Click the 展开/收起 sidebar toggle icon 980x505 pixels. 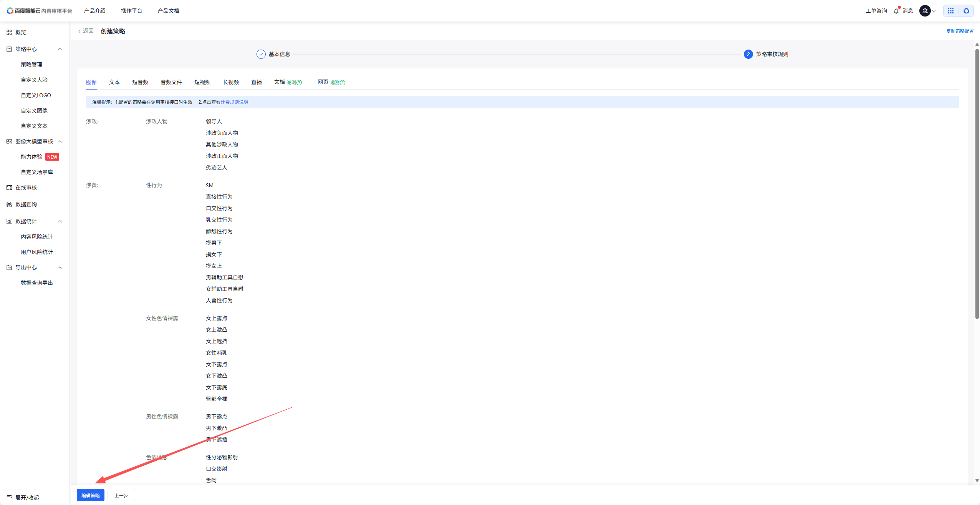[x=9, y=497]
